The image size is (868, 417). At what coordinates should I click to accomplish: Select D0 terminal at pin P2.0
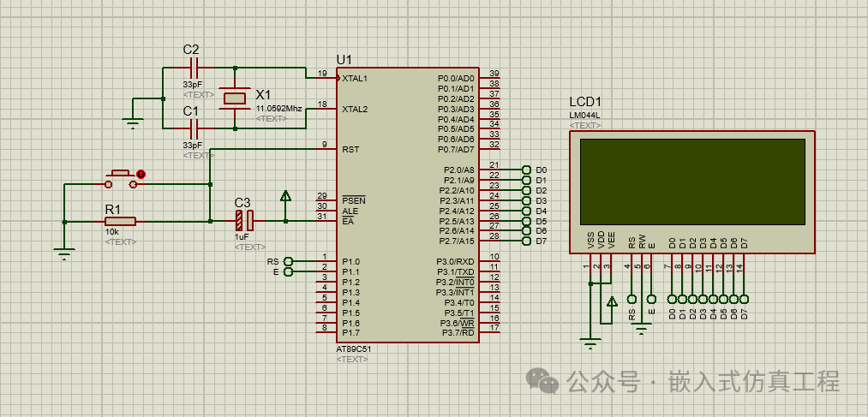526,170
